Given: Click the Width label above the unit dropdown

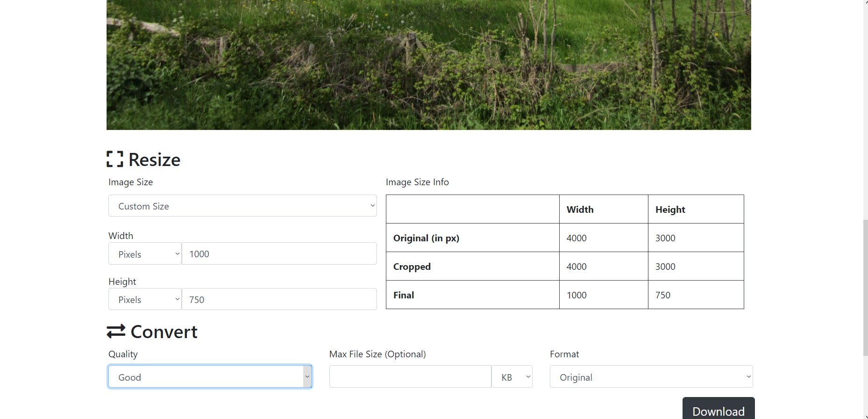Looking at the screenshot, I should (x=121, y=236).
